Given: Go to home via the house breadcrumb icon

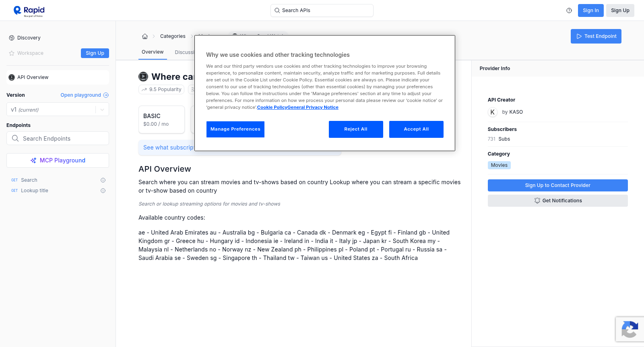Looking at the screenshot, I should pyautogui.click(x=145, y=36).
